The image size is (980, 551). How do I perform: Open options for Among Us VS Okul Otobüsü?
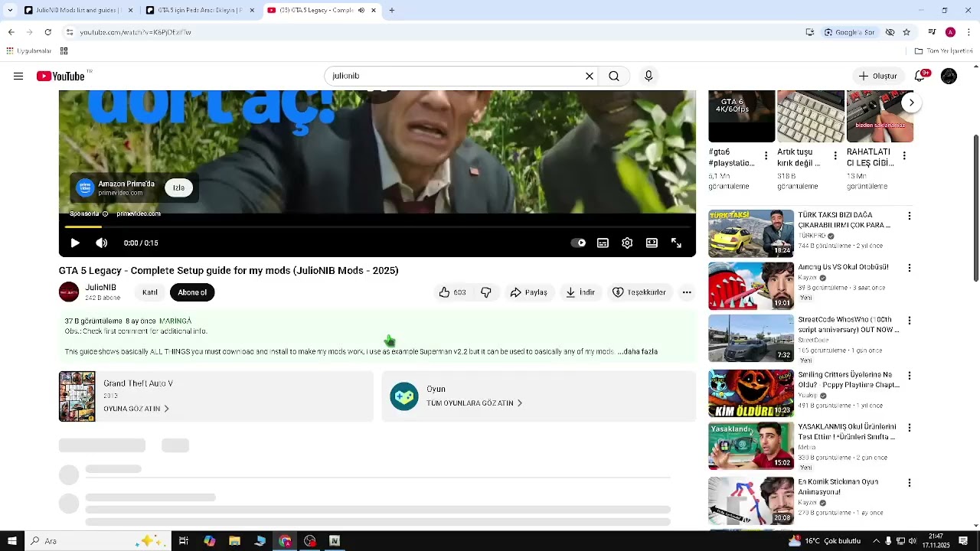coord(910,269)
